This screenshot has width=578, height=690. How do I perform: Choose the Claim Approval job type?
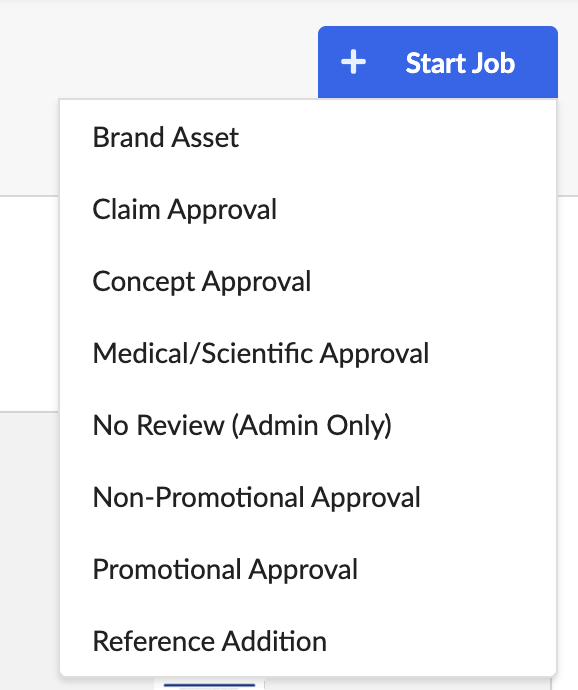coord(308,209)
